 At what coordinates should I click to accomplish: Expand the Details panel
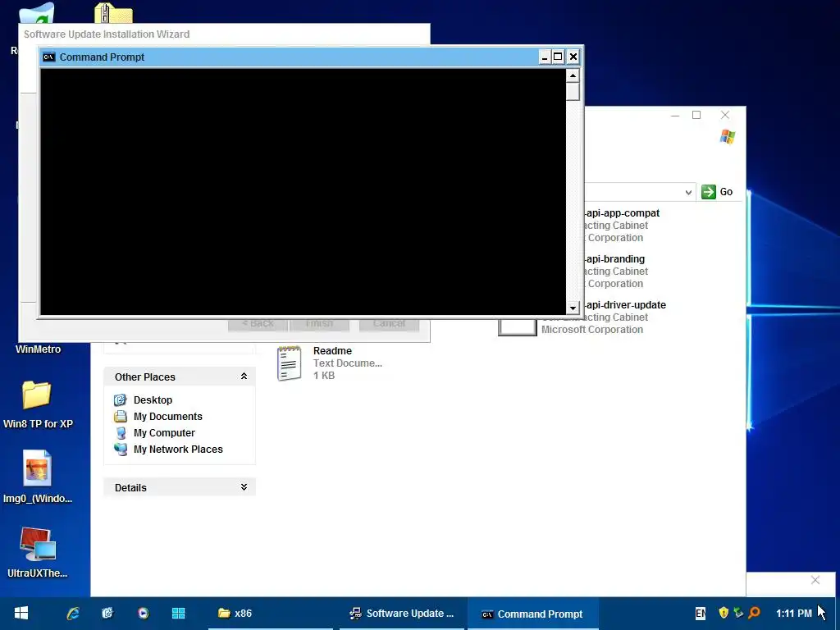tap(244, 487)
